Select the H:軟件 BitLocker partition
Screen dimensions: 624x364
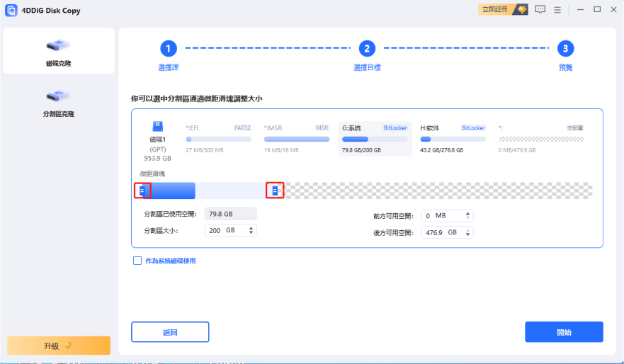453,139
